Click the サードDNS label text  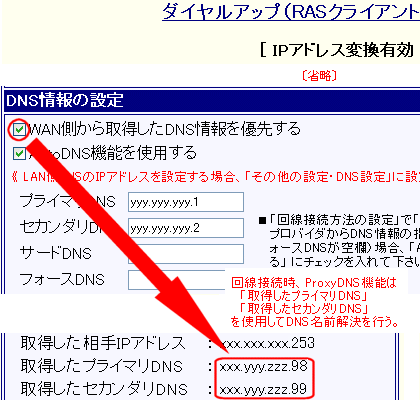pyautogui.click(x=55, y=253)
